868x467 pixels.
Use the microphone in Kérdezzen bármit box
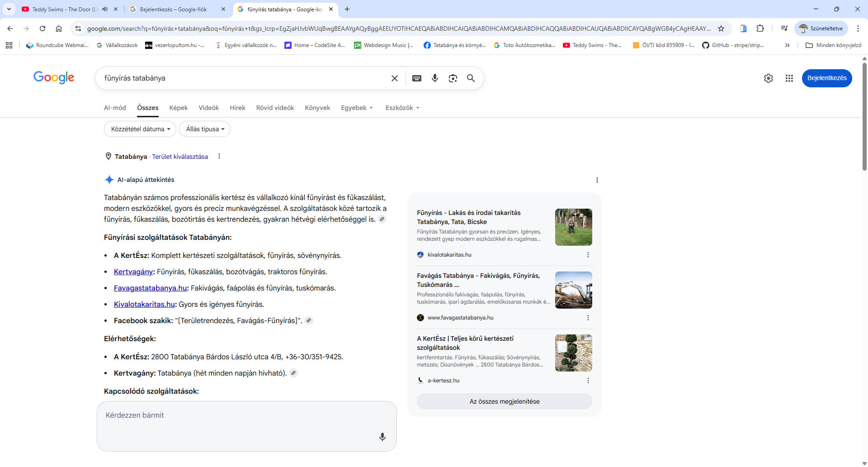pyautogui.click(x=382, y=437)
